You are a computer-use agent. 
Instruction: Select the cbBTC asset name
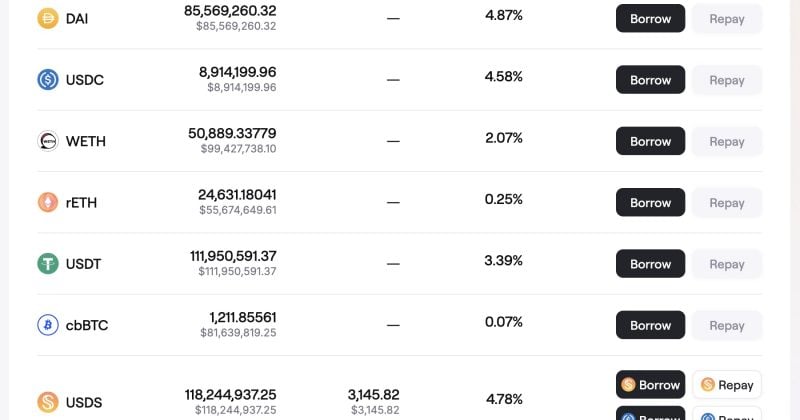point(87,326)
